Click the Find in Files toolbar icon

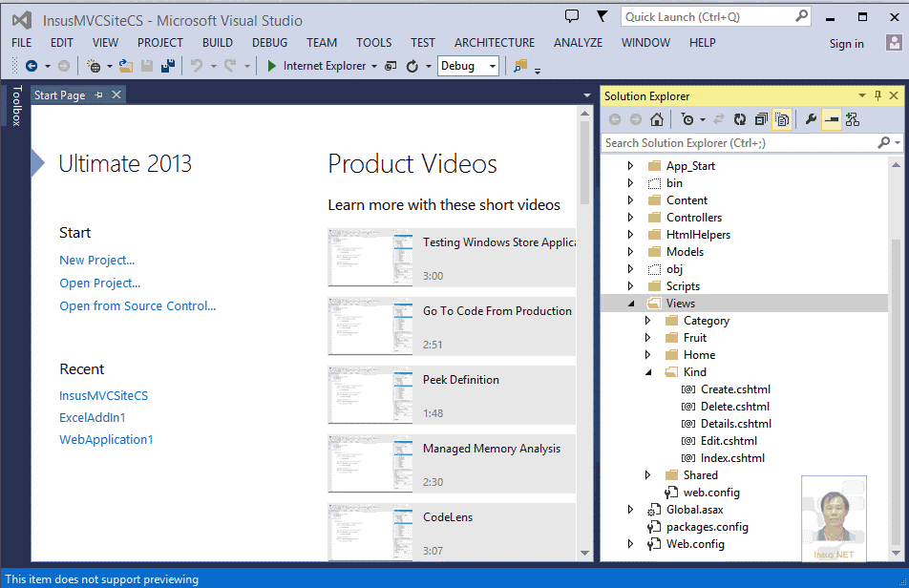[x=520, y=66]
